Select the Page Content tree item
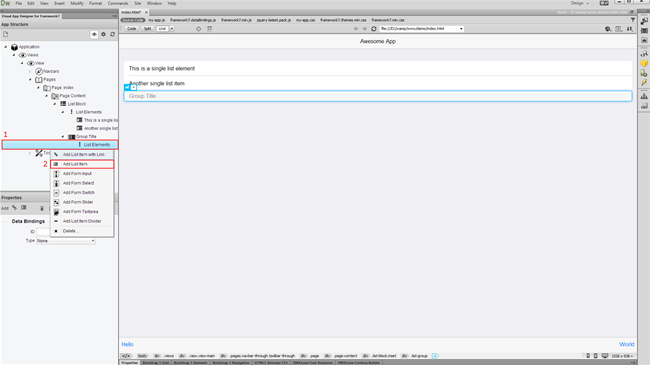Image resolution: width=650 pixels, height=365 pixels. [x=72, y=96]
